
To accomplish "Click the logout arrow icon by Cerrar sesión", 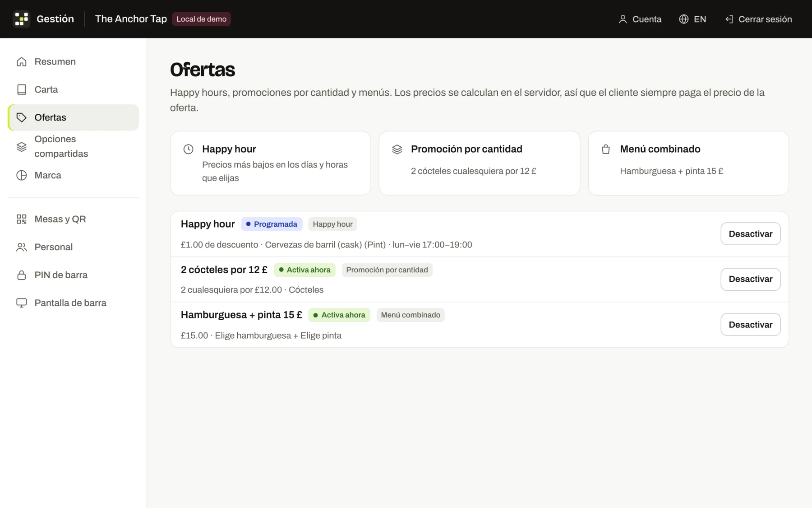I will click(729, 19).
